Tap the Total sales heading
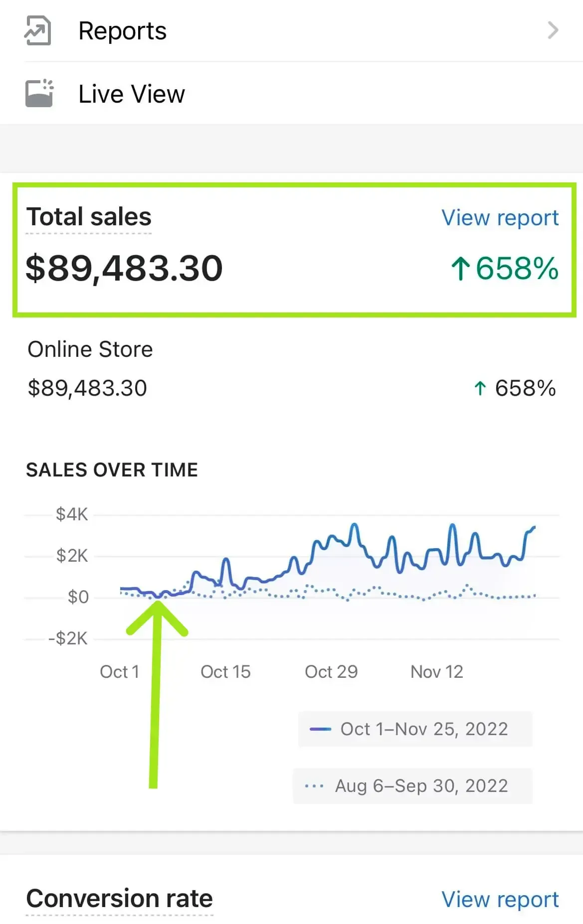The height and width of the screenshot is (924, 583). coord(89,217)
